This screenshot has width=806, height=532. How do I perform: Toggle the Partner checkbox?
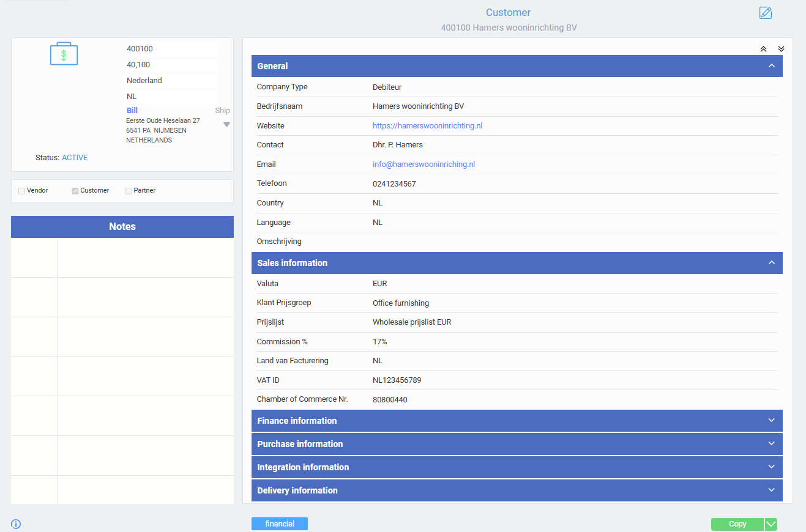pos(129,191)
